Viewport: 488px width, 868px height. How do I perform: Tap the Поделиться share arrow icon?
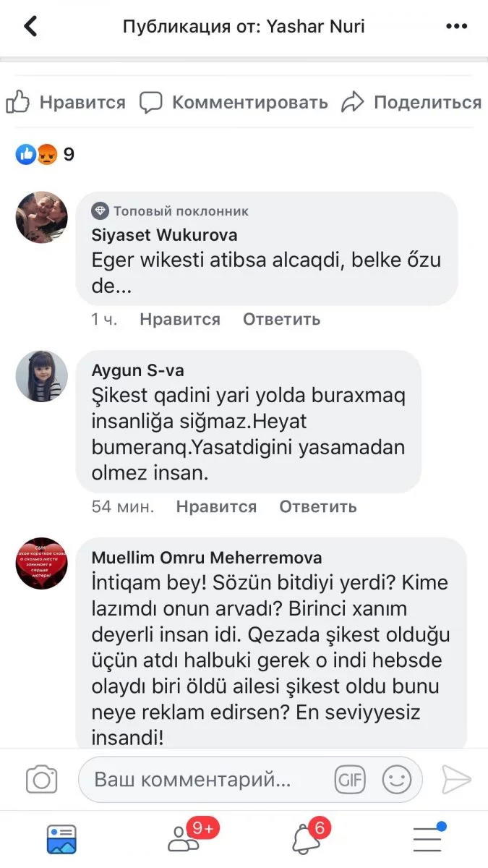click(352, 102)
